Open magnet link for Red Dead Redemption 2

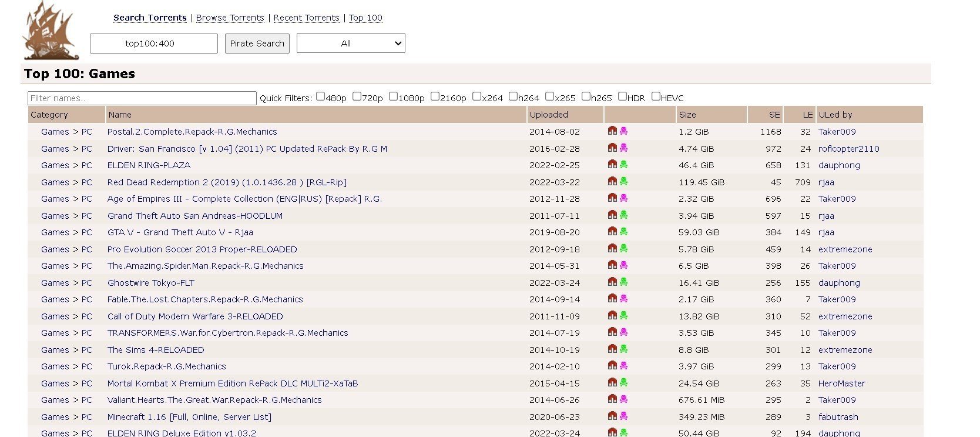tap(612, 181)
